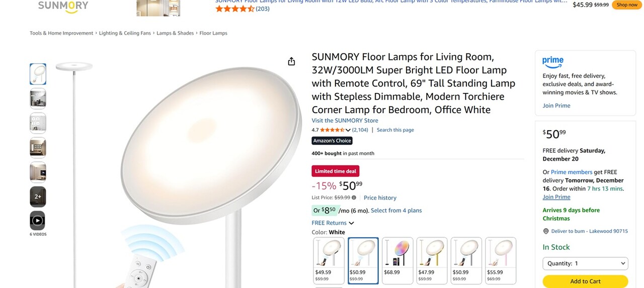Open the 6 videos play thumbnail

(38, 221)
